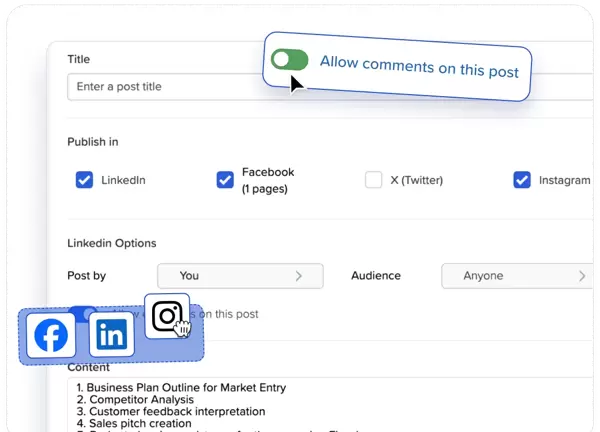Click the Customer feedback interpretation line
This screenshot has width=600, height=432.
click(171, 411)
